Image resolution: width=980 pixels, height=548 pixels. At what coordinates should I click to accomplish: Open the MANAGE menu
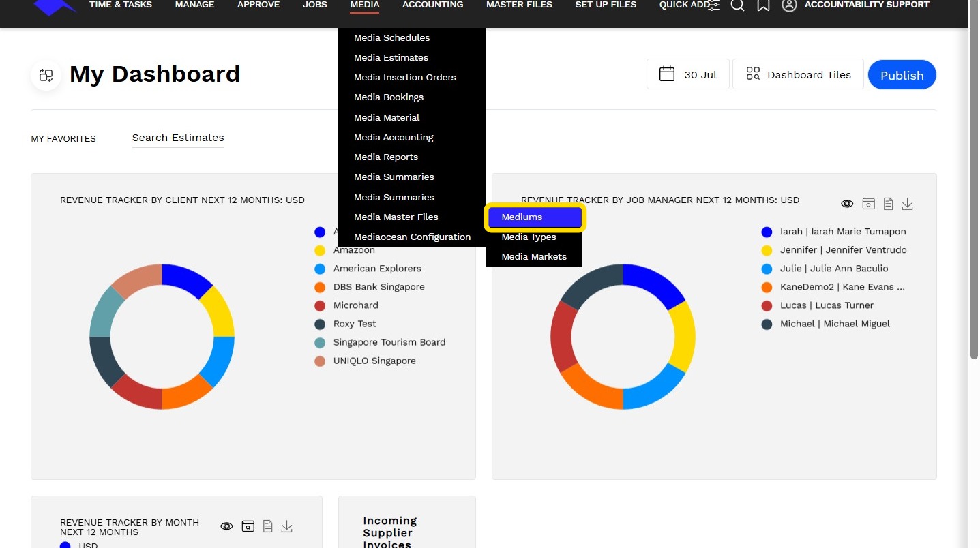pyautogui.click(x=194, y=5)
